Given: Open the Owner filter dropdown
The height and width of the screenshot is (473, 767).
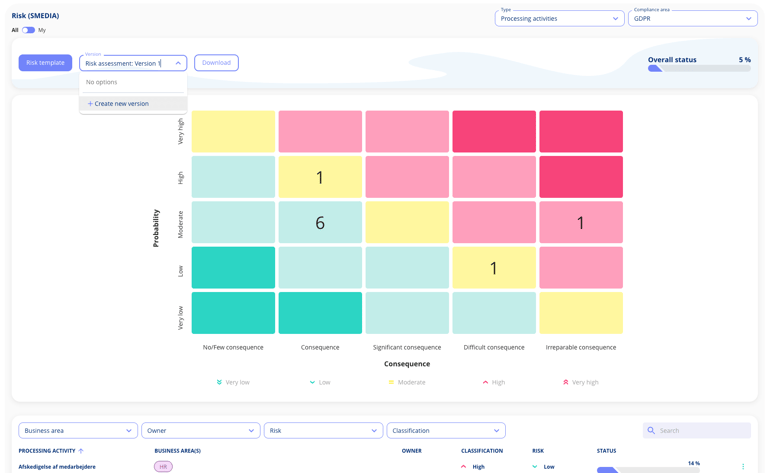Looking at the screenshot, I should [201, 430].
